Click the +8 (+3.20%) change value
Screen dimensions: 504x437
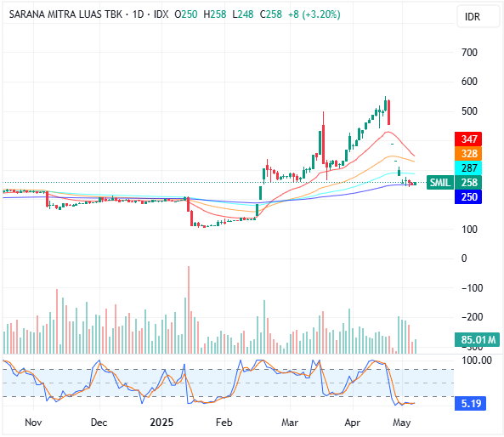tap(314, 14)
